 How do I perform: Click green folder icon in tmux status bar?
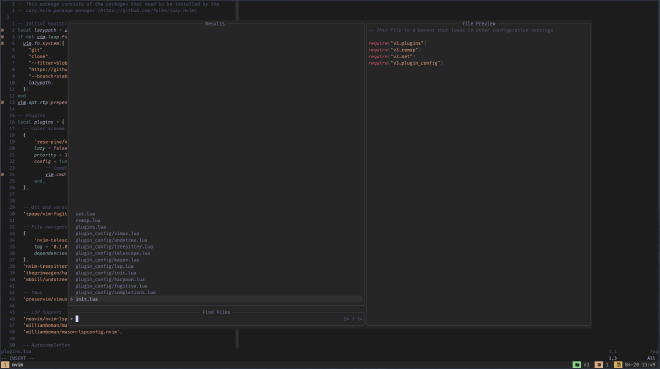click(577, 365)
